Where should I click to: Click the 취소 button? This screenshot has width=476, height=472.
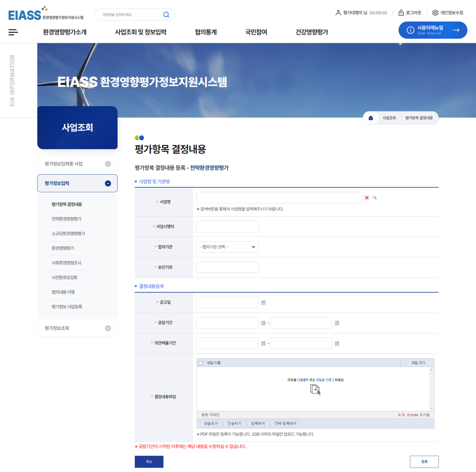pyautogui.click(x=149, y=461)
